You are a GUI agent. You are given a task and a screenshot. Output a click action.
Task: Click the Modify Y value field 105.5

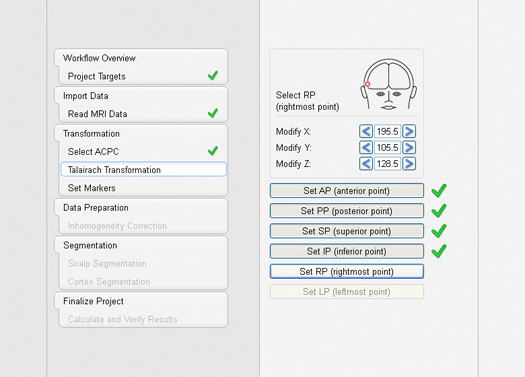pos(388,147)
